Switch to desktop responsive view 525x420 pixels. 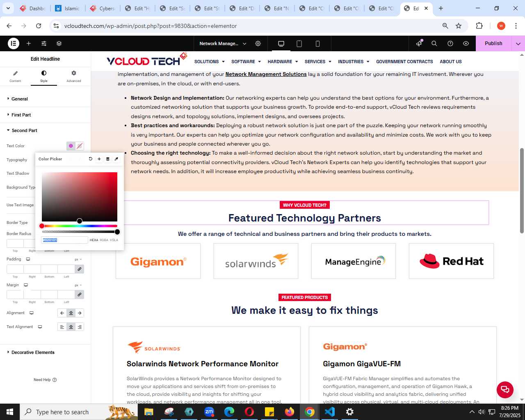pos(281,43)
